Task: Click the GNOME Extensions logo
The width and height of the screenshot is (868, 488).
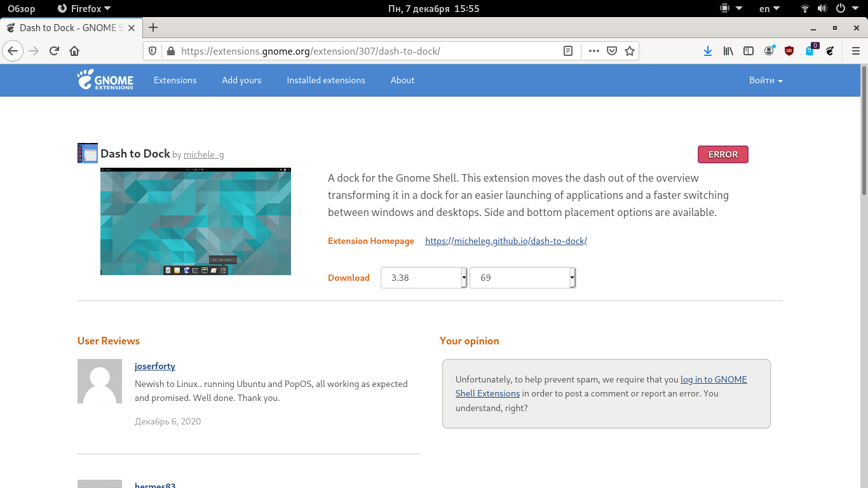Action: tap(105, 80)
